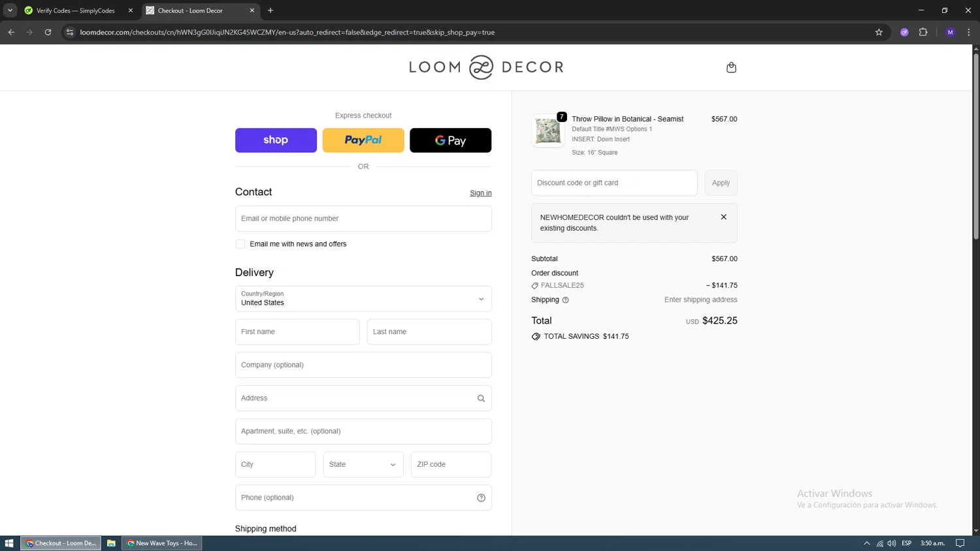Show hidden system tray icons
980x551 pixels.
867,543
